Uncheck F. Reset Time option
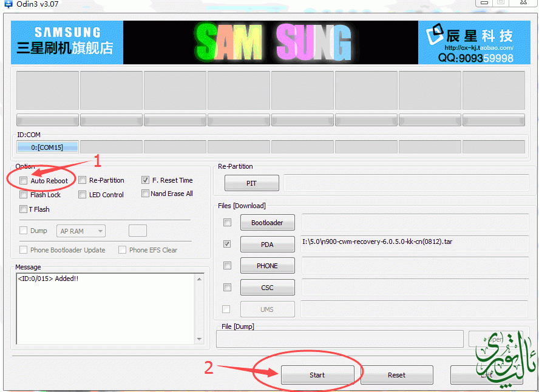 pos(146,180)
